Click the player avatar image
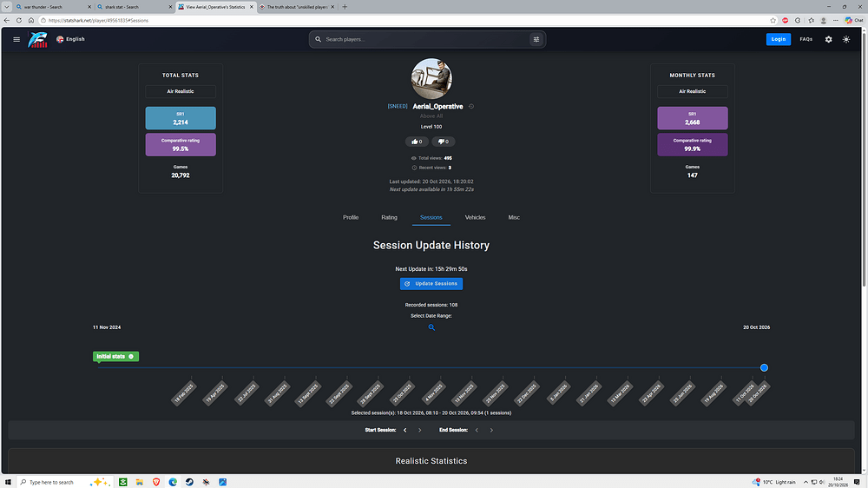The width and height of the screenshot is (868, 488). tap(431, 79)
